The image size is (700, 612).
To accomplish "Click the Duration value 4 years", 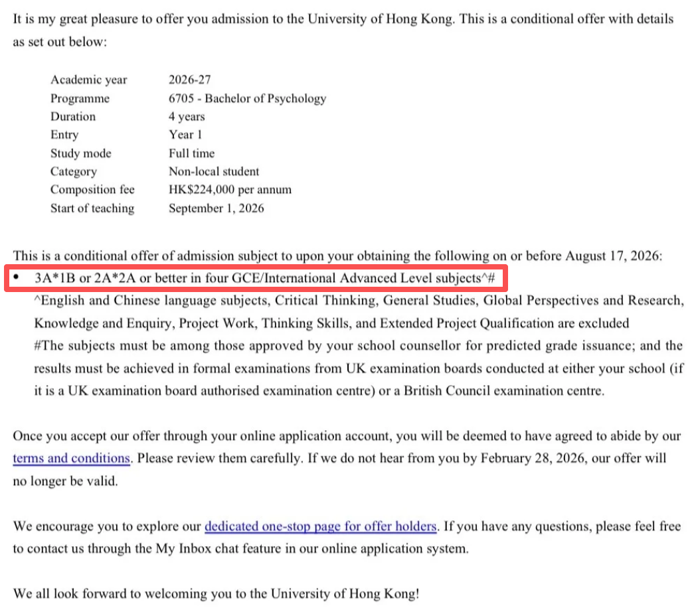I will (187, 117).
